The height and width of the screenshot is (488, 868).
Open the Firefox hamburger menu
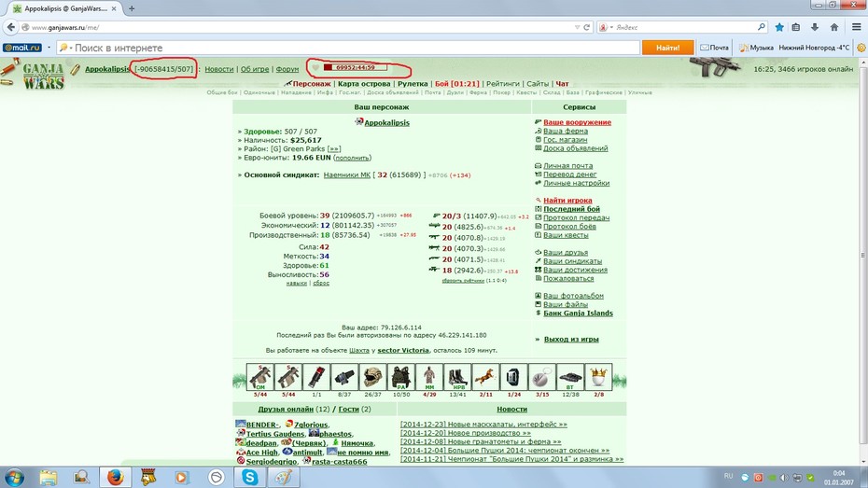point(857,26)
